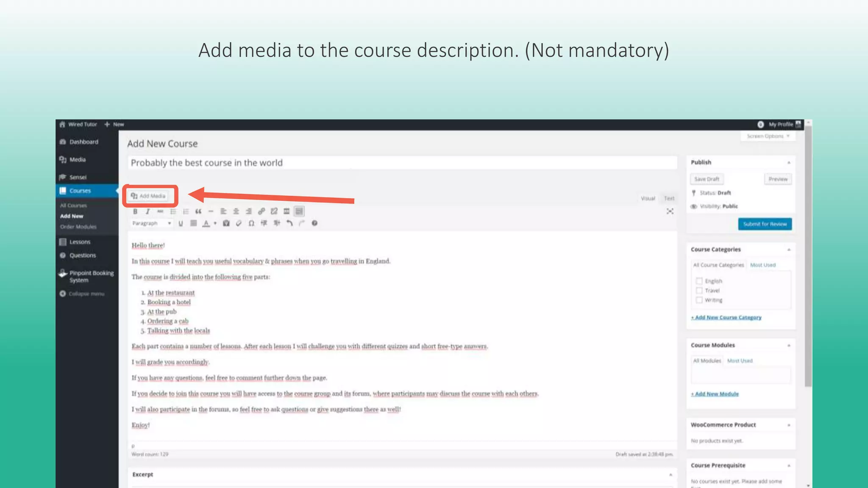Image resolution: width=868 pixels, height=488 pixels.
Task: Underline the selected text
Action: (x=181, y=223)
